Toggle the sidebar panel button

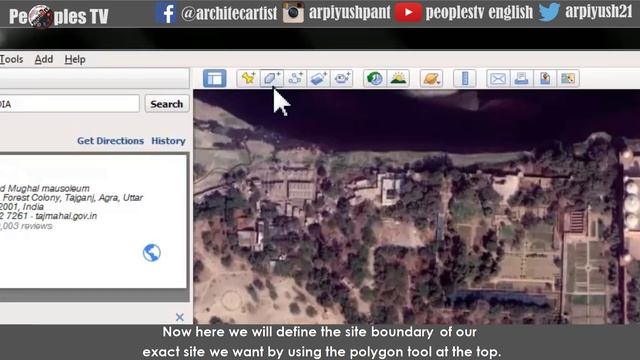coord(215,78)
